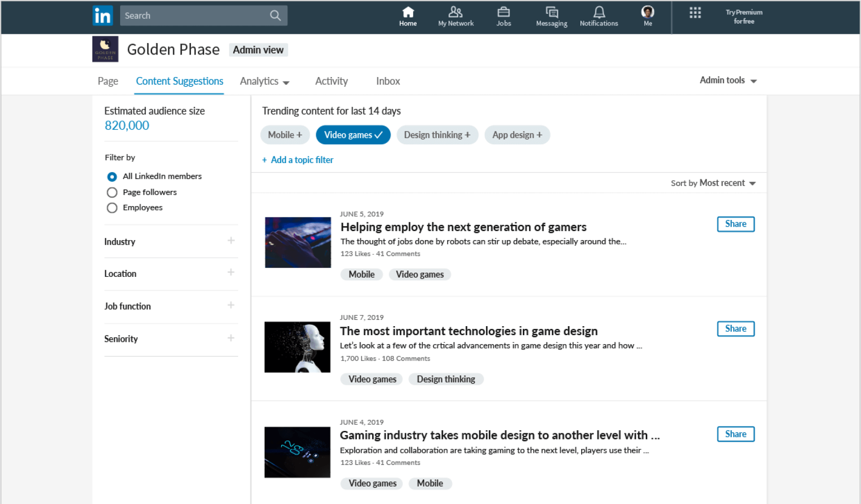This screenshot has width=861, height=504.
Task: Select the Page followers radio button
Action: point(112,192)
